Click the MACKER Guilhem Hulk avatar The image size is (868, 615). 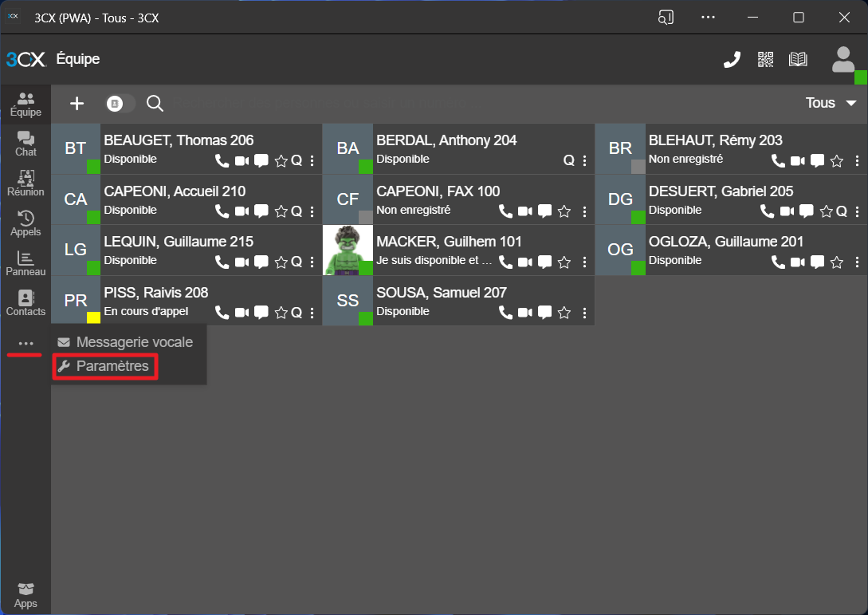click(x=348, y=250)
